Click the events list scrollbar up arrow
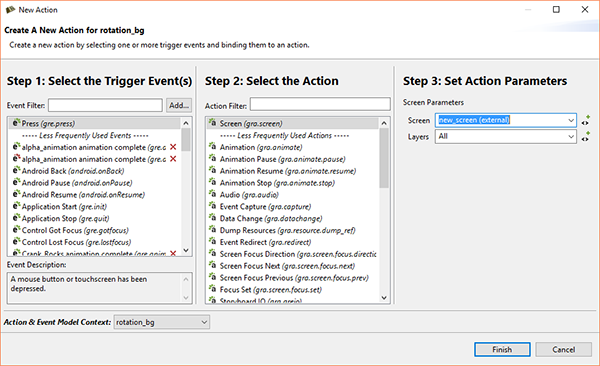The width and height of the screenshot is (600, 366). [186, 123]
